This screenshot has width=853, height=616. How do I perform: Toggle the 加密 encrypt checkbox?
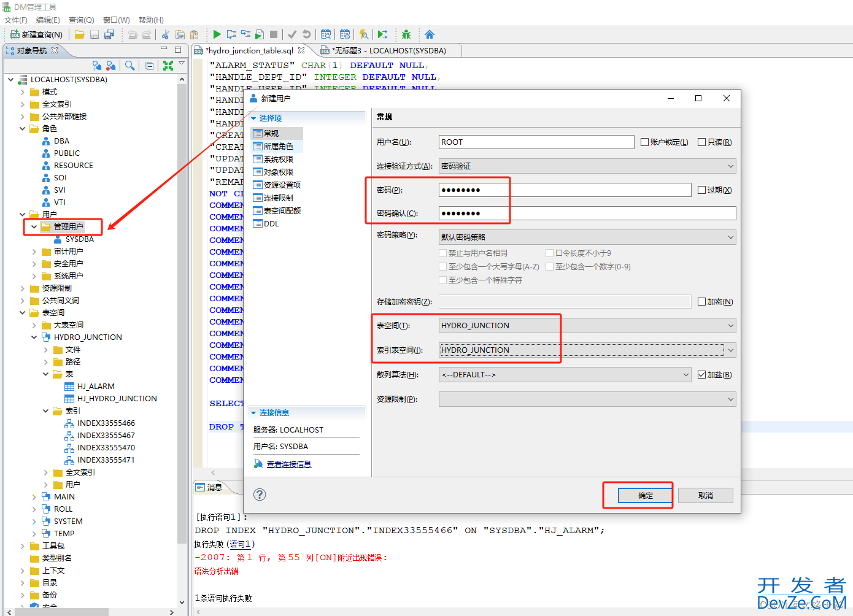click(701, 301)
